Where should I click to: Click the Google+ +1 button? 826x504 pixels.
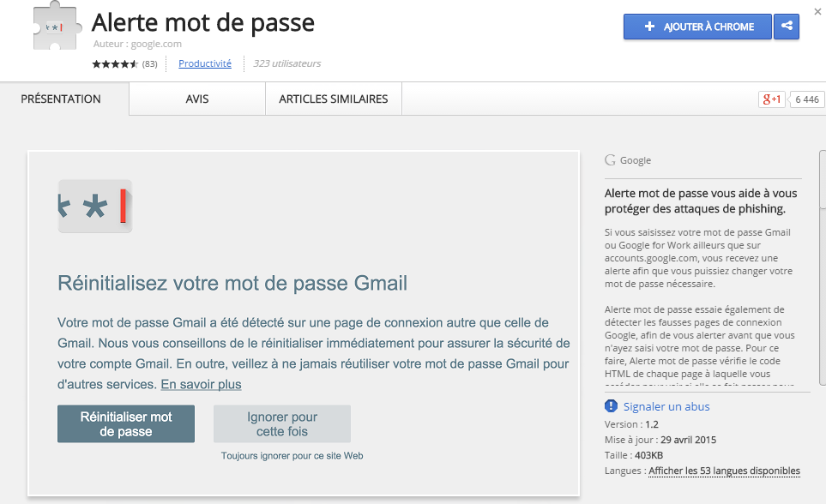(x=772, y=99)
